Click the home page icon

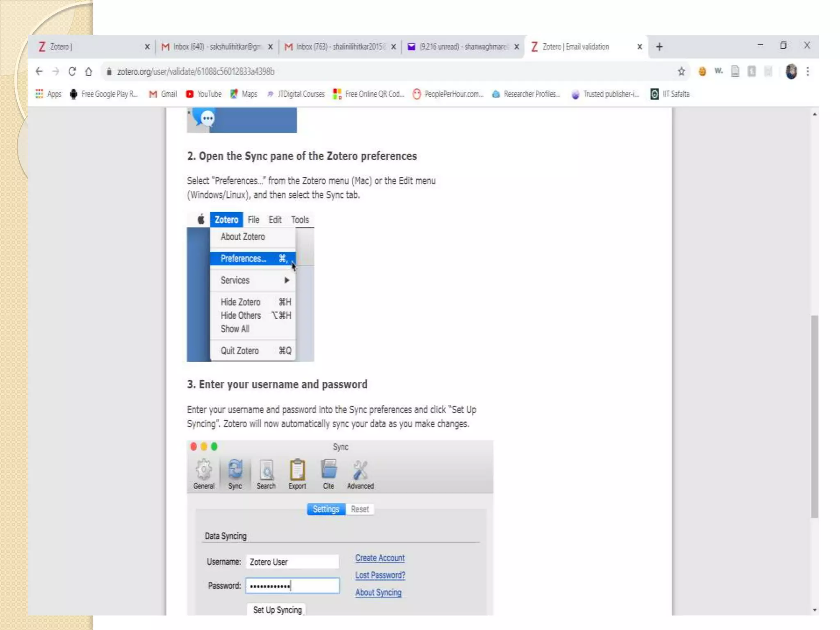pyautogui.click(x=89, y=71)
